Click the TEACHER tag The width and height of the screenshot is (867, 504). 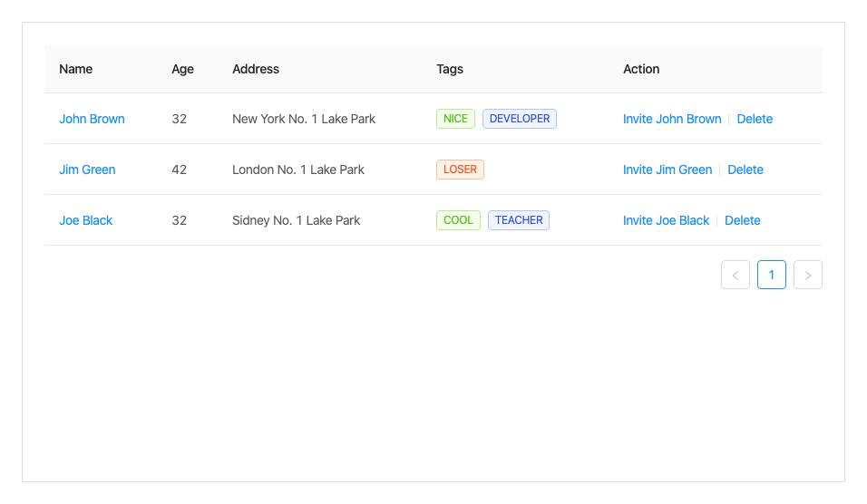click(519, 220)
